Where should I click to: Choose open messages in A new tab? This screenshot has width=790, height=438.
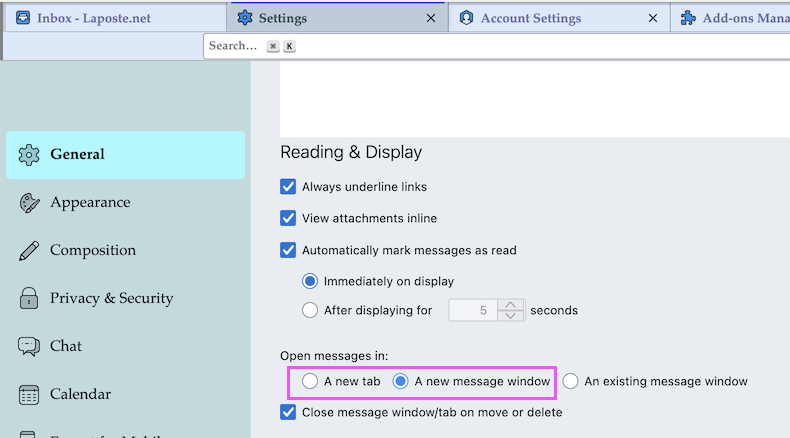pyautogui.click(x=310, y=381)
